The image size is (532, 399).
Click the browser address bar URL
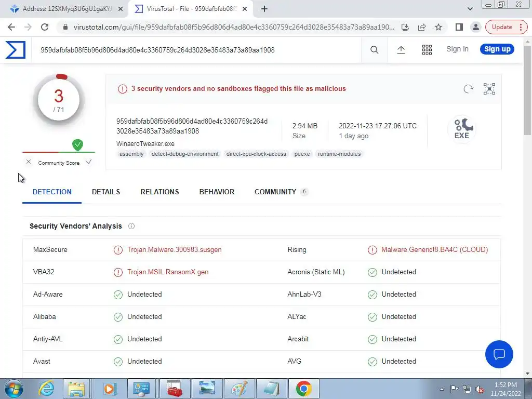point(234,27)
